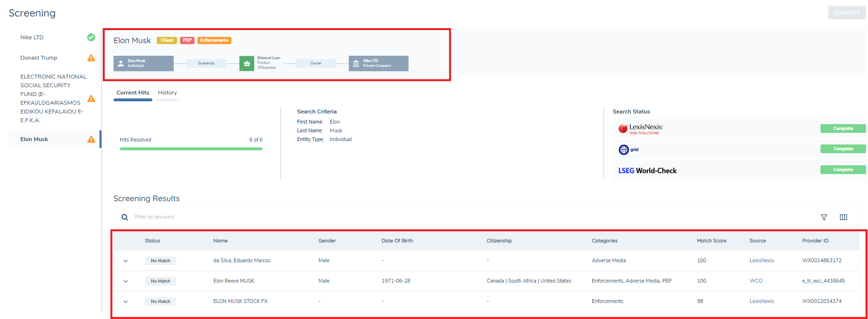Click the No Match status for Elon Reeve MUSK
Screen dimensions: 868x319
(160, 281)
